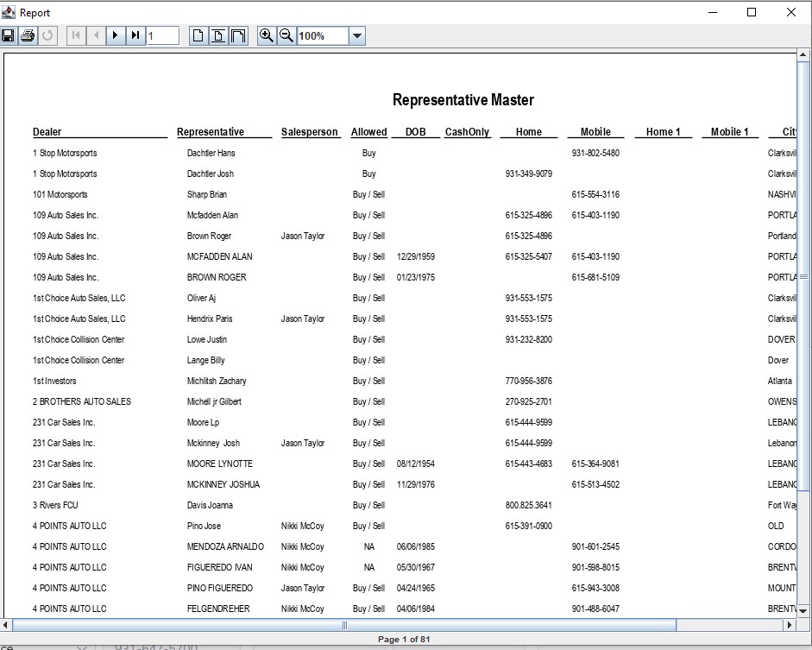Jump to the last page

[x=135, y=35]
